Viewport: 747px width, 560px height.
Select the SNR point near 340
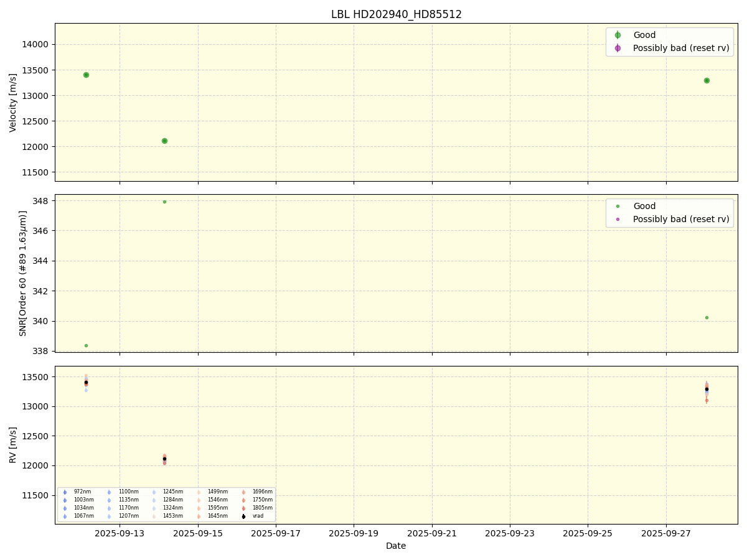(707, 317)
